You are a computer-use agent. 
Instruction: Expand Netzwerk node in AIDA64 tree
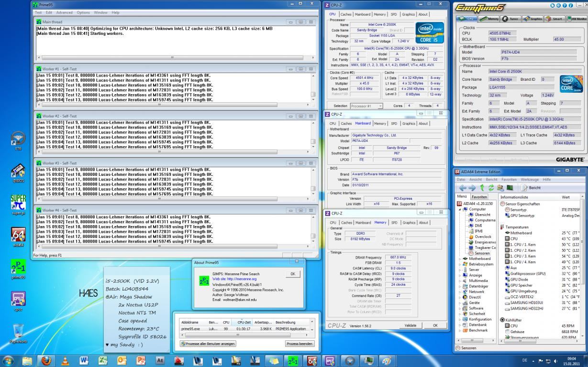[x=459, y=291]
